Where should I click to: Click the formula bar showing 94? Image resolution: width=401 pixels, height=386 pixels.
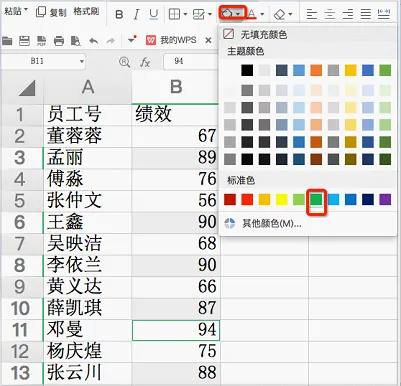[x=191, y=61]
